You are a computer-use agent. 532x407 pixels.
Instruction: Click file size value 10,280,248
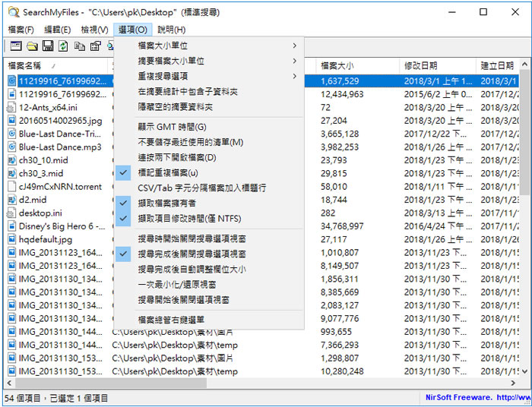coord(342,371)
